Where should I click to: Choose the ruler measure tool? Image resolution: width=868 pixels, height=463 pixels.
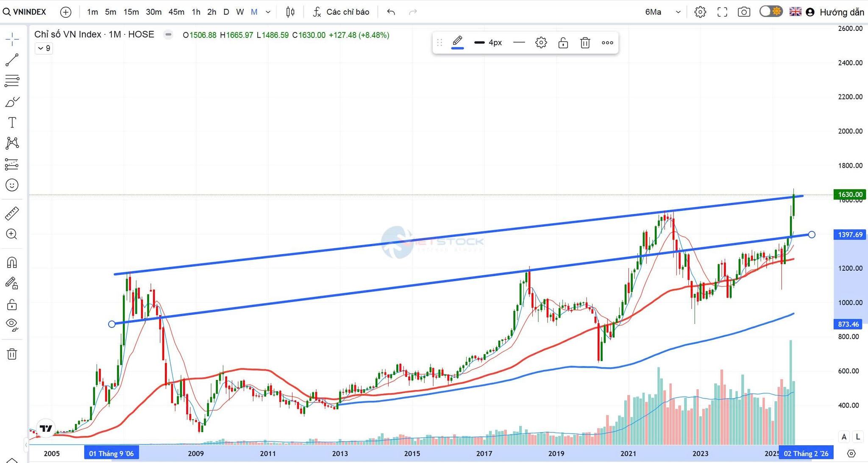12,213
